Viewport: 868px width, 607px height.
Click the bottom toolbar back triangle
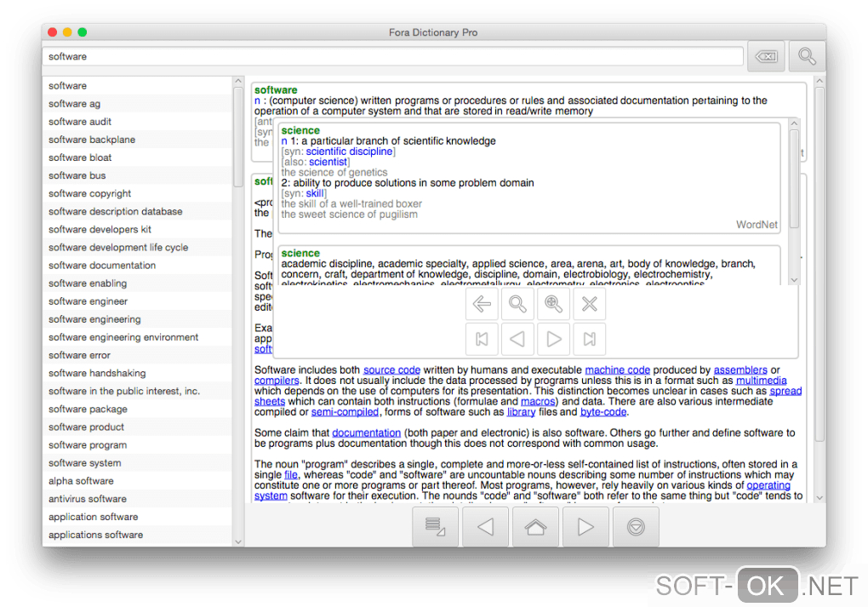click(485, 527)
